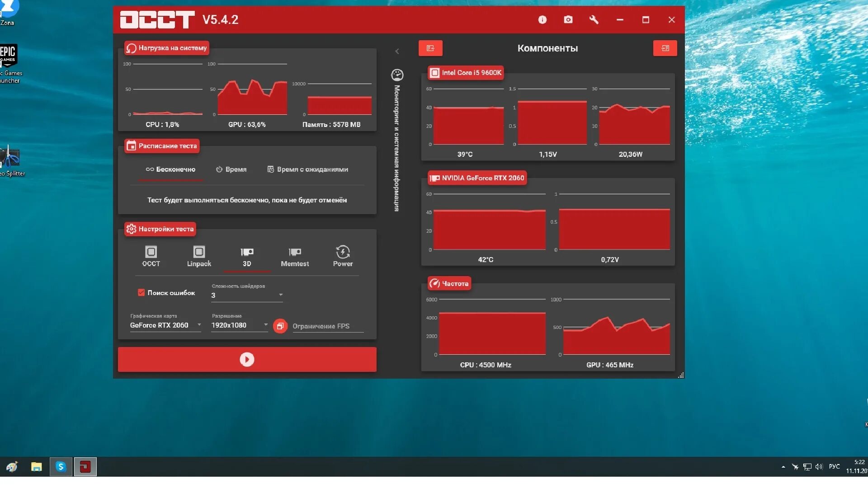Click the NVIDIA GeForce RTX 2060 card icon
The width and height of the screenshot is (868, 488).
coord(434,178)
